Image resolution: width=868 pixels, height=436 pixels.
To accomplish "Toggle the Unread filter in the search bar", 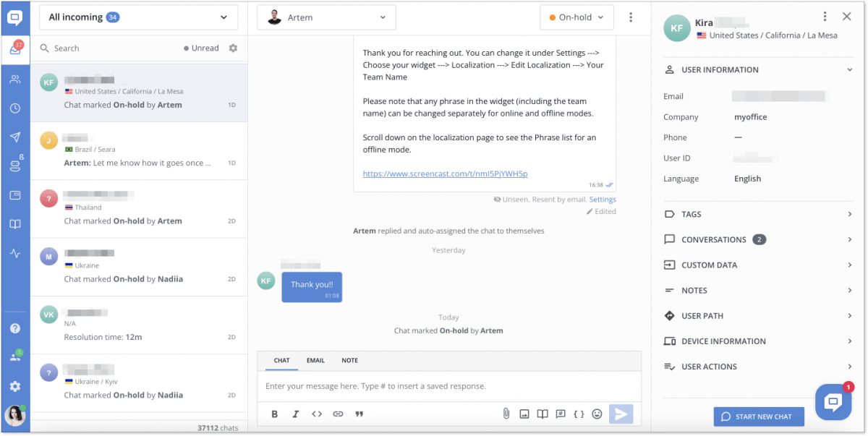I will point(200,48).
